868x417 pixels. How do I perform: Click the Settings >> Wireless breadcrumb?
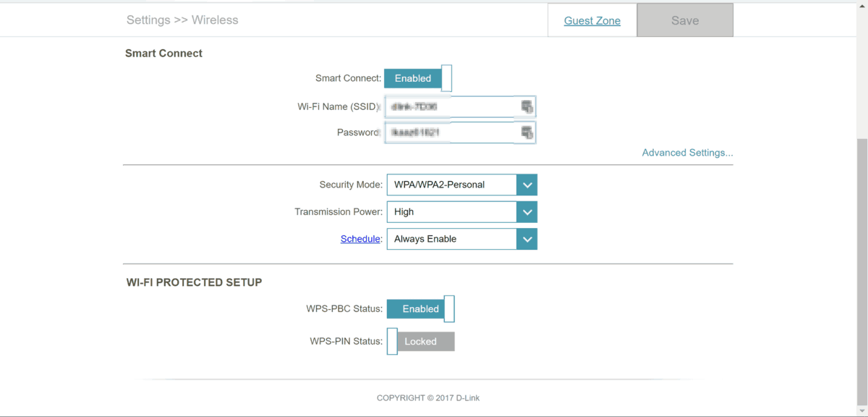pos(182,20)
